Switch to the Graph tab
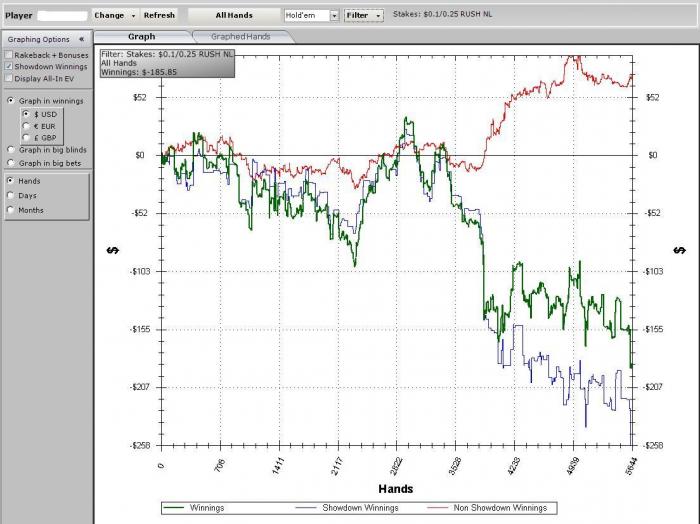Viewport: 700px width, 524px height. coord(142,37)
